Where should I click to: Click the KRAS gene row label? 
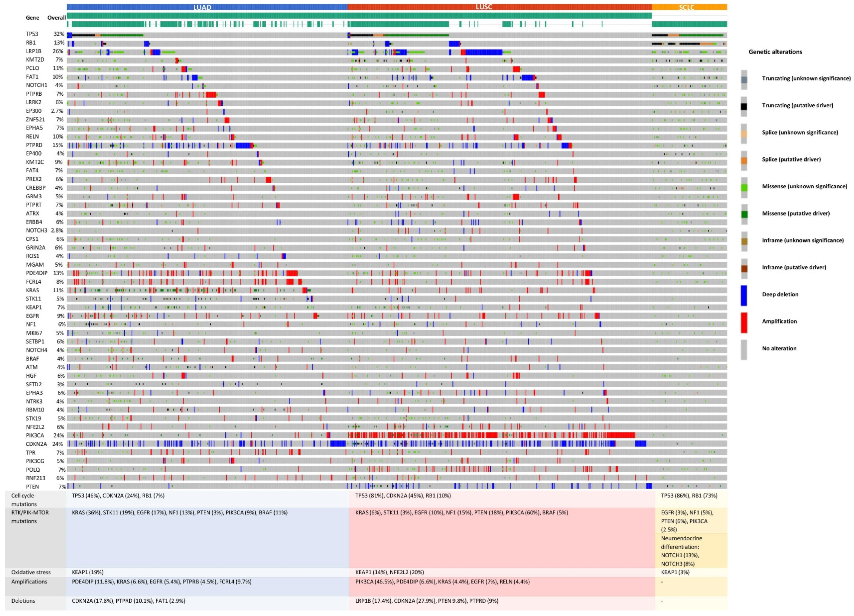[32, 290]
